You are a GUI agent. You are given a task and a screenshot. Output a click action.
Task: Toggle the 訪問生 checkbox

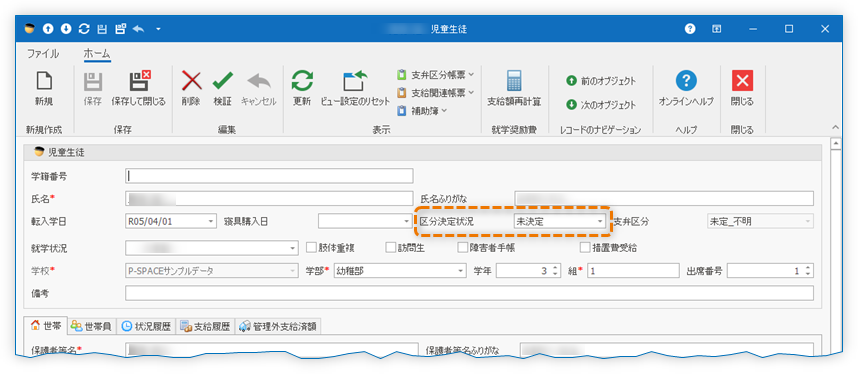pos(390,248)
